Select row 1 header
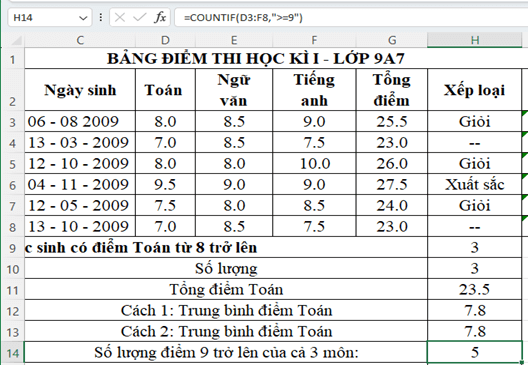The image size is (528, 365). tap(12, 59)
